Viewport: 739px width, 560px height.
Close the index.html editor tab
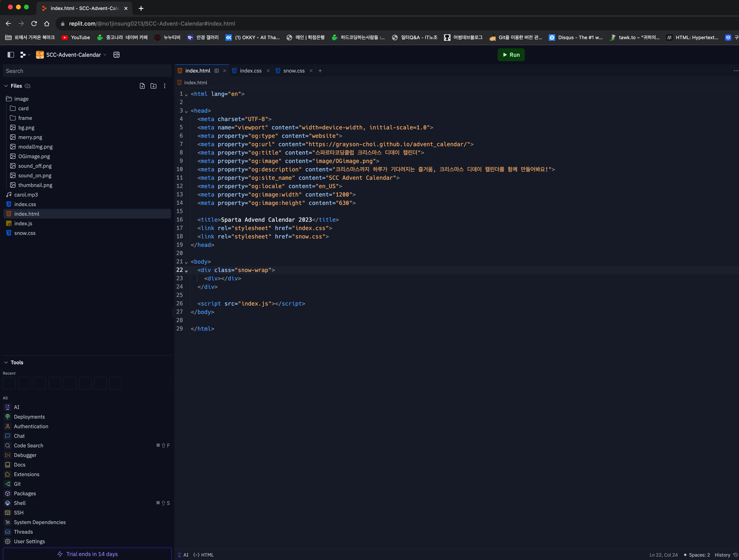[x=224, y=71]
